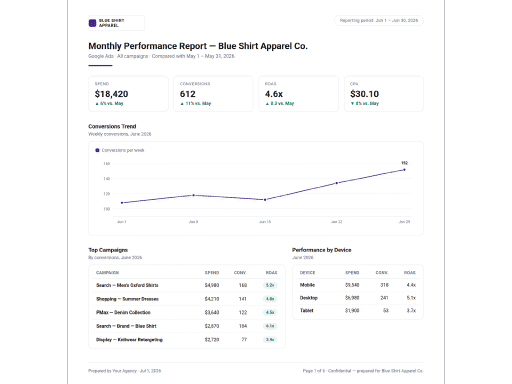Click the down-arrow change under $30.10

(x=365, y=104)
